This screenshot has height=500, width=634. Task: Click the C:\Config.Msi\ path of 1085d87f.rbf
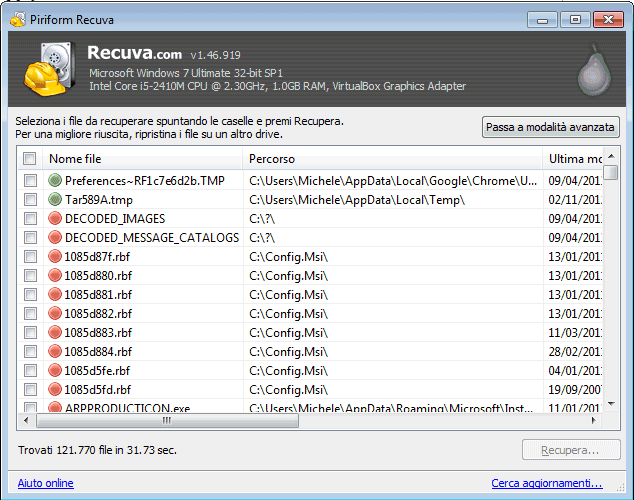point(288,257)
